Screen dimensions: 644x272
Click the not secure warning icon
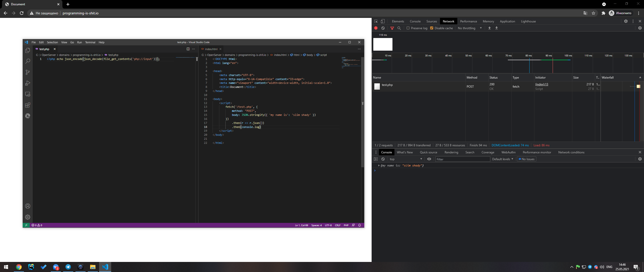[x=32, y=13]
